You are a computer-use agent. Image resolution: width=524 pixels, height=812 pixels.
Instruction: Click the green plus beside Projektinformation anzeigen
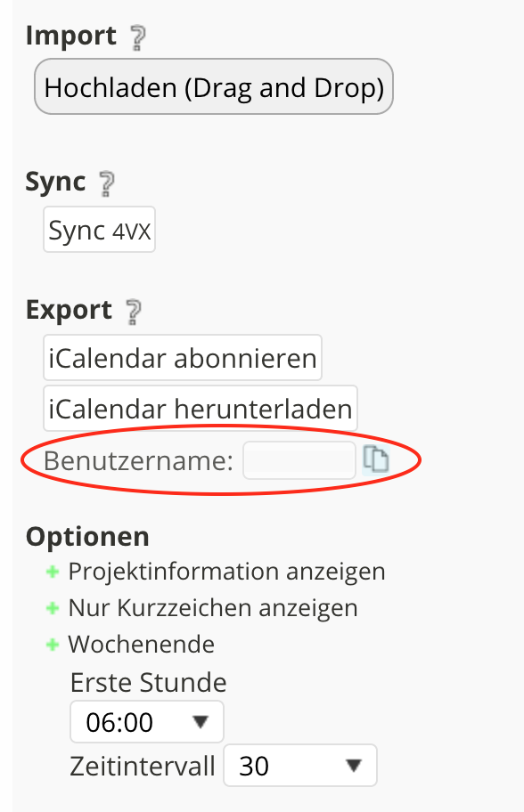[x=53, y=572]
